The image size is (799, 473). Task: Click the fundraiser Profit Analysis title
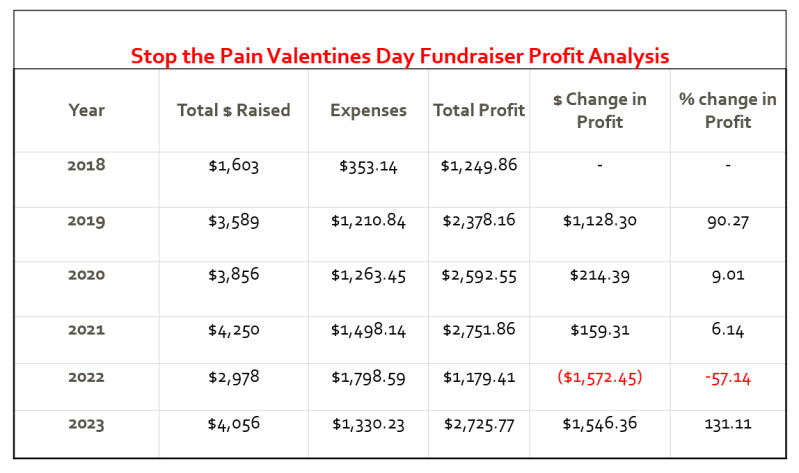tap(400, 55)
